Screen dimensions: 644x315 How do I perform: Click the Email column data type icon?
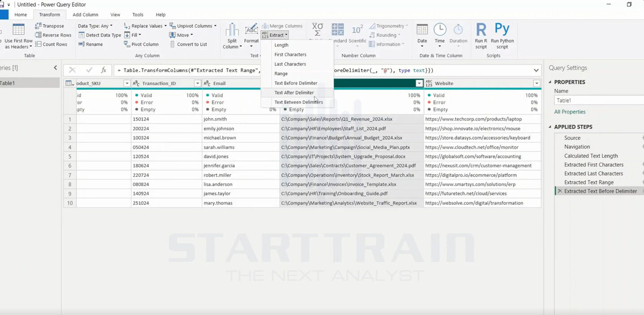pos(207,83)
